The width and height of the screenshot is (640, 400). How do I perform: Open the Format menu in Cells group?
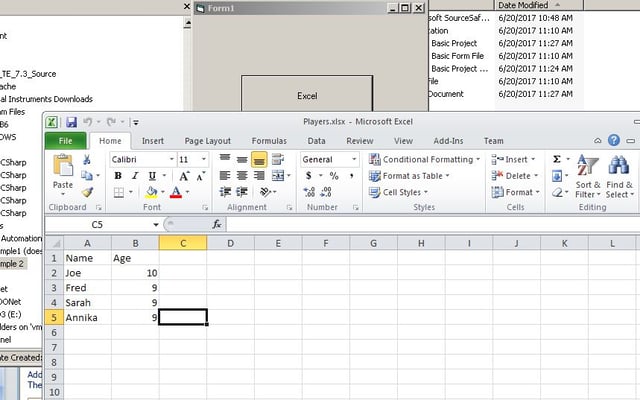coord(516,192)
